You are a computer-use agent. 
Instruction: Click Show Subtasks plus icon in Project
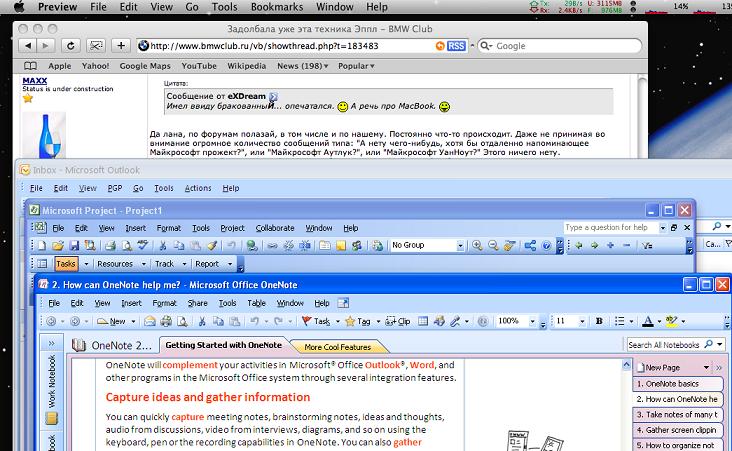tap(610, 246)
